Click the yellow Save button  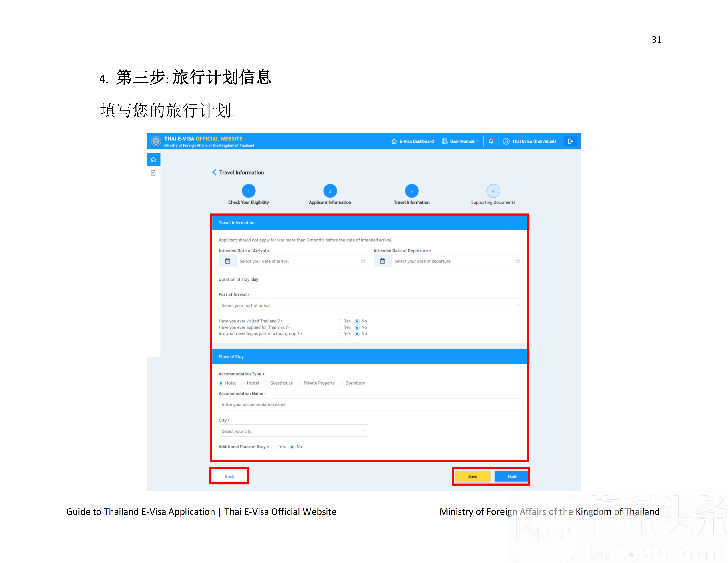coord(473,476)
